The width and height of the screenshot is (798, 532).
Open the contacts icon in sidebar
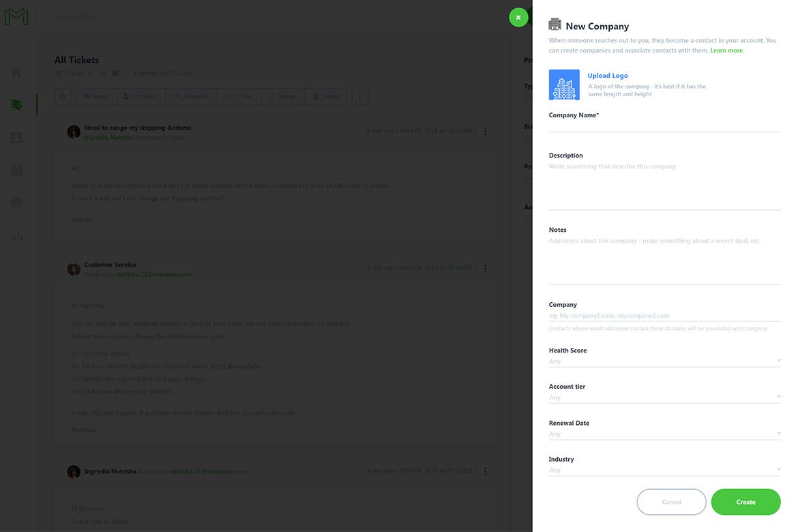[16, 137]
